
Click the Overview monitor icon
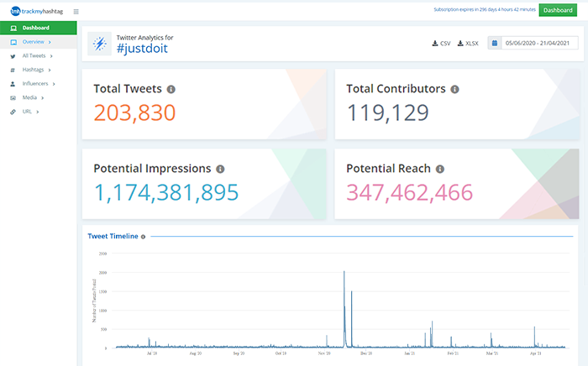pyautogui.click(x=13, y=42)
